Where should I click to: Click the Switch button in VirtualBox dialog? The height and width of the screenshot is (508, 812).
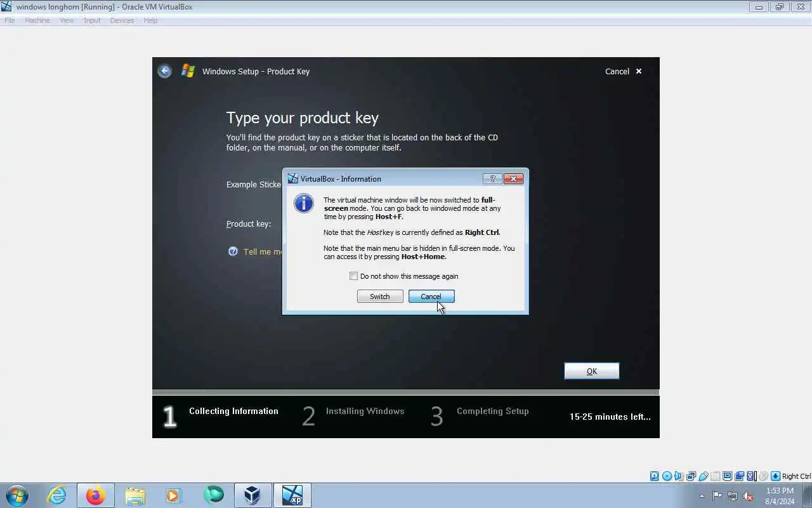(380, 297)
